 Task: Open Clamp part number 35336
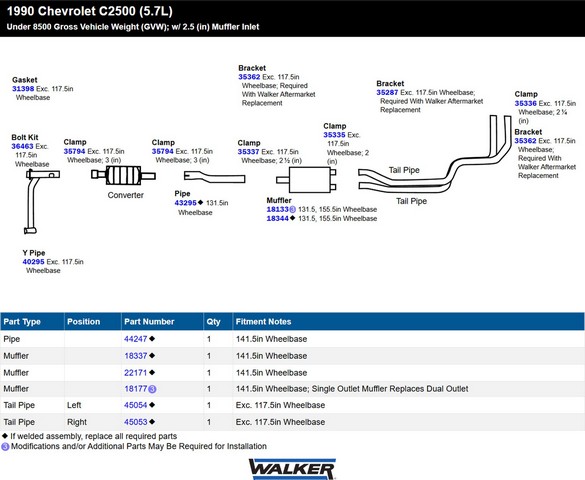[x=526, y=103]
